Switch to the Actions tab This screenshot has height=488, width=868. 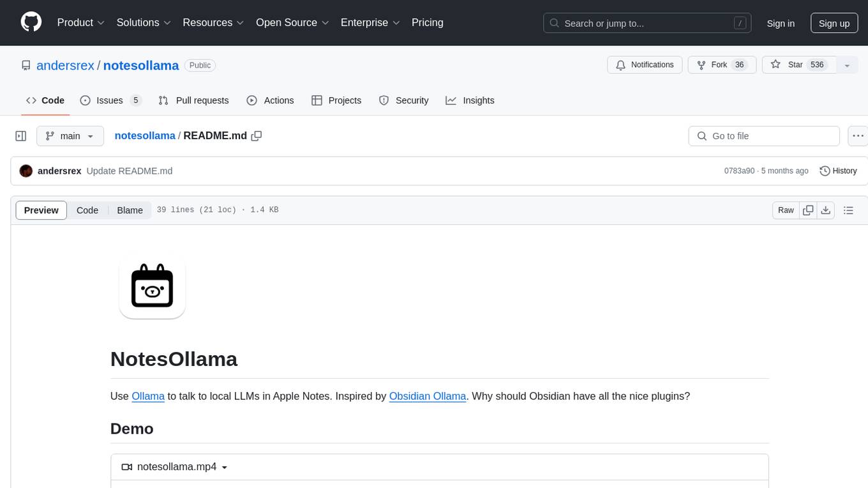(270, 100)
